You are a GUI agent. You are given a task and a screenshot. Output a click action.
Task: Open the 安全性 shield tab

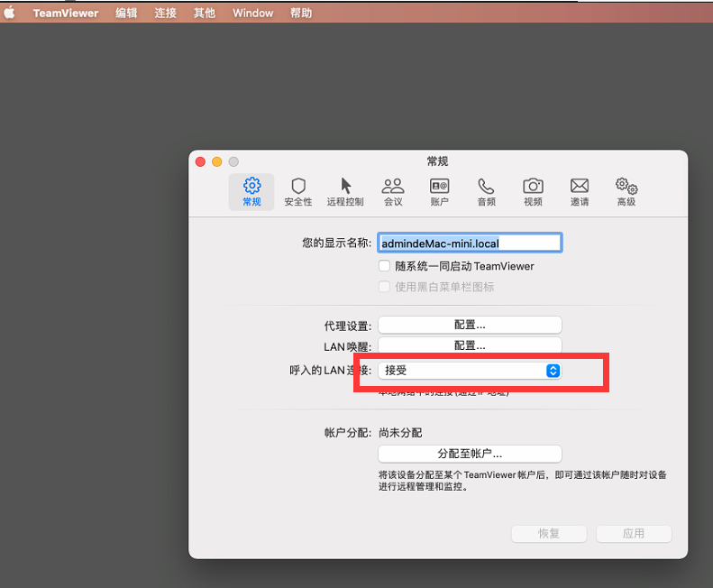tap(298, 191)
